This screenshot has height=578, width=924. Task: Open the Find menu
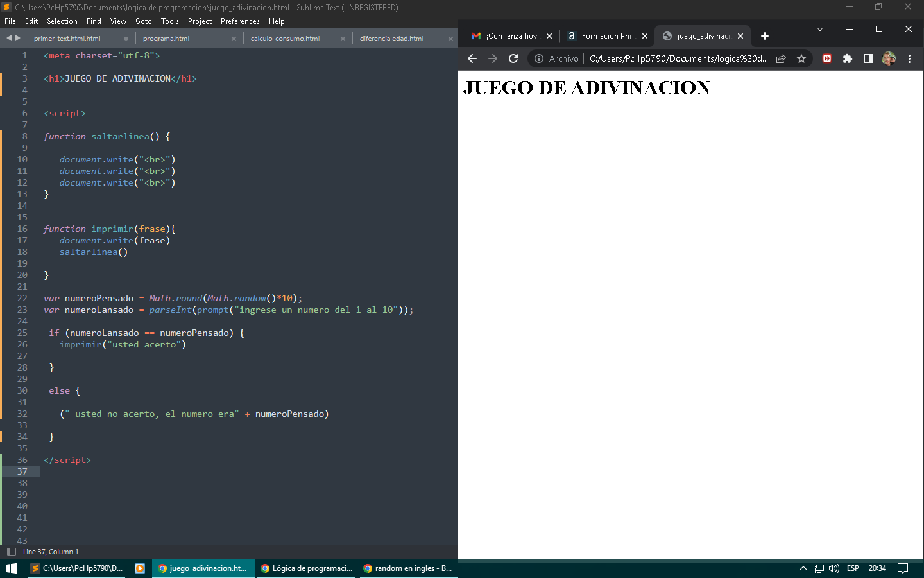[94, 21]
